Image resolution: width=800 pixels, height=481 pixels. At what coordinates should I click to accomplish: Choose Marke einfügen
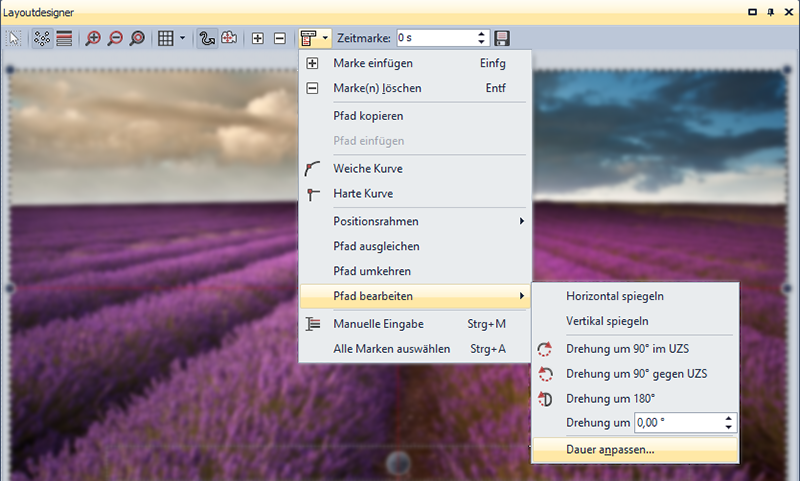[x=415, y=63]
